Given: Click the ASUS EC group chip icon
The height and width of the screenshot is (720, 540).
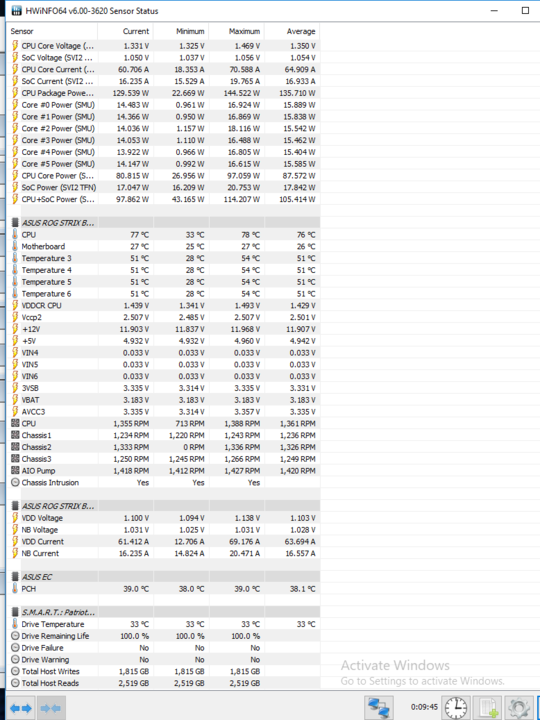Looking at the screenshot, I should click(x=15, y=577).
